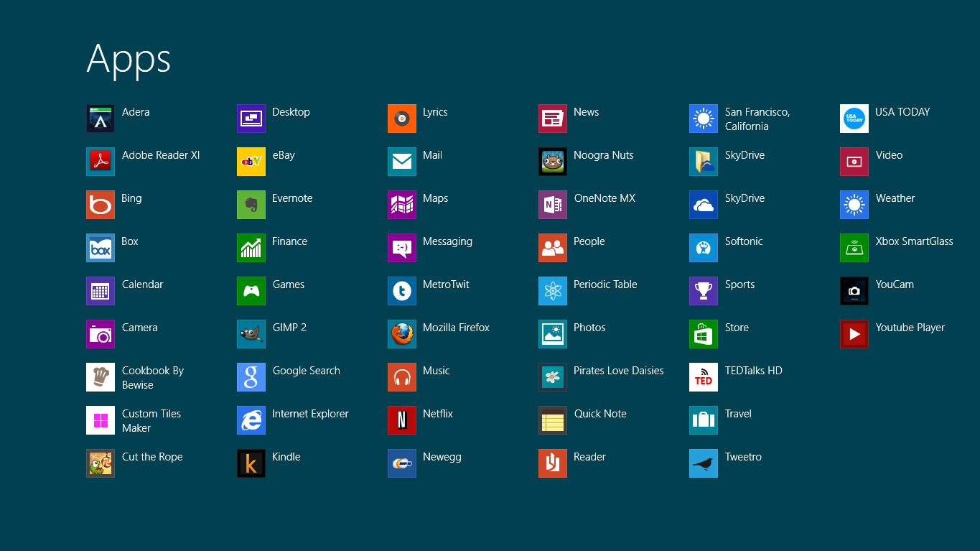Viewport: 980px width, 551px height.
Task: Select the Internet Explorer label
Action: [310, 414]
